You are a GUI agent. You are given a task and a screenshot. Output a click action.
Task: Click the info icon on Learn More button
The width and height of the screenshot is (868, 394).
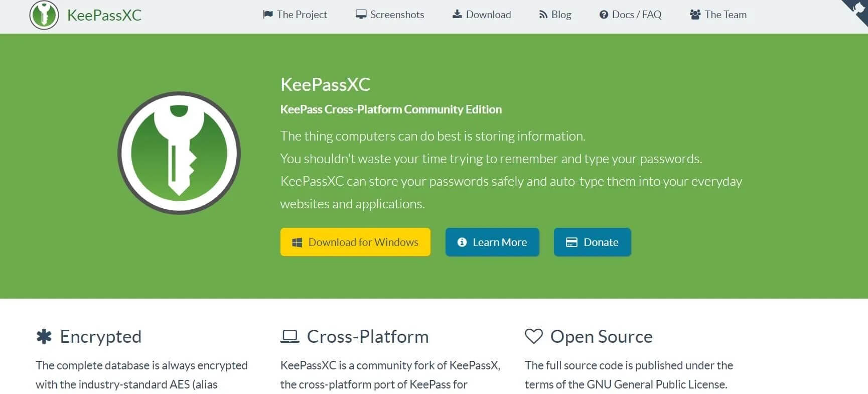462,242
